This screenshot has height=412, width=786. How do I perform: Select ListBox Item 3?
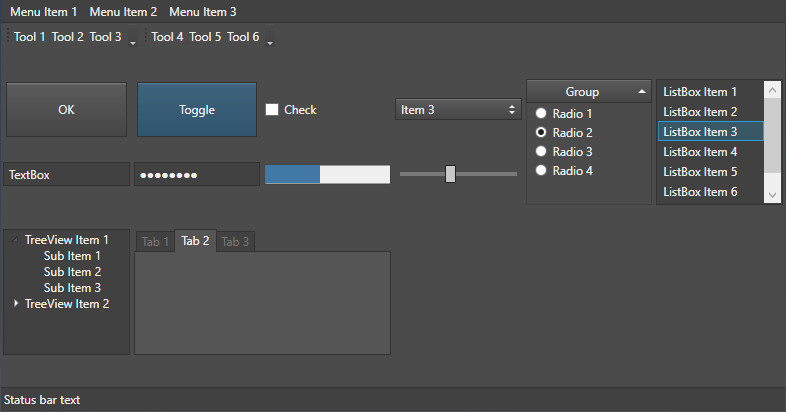pos(710,132)
